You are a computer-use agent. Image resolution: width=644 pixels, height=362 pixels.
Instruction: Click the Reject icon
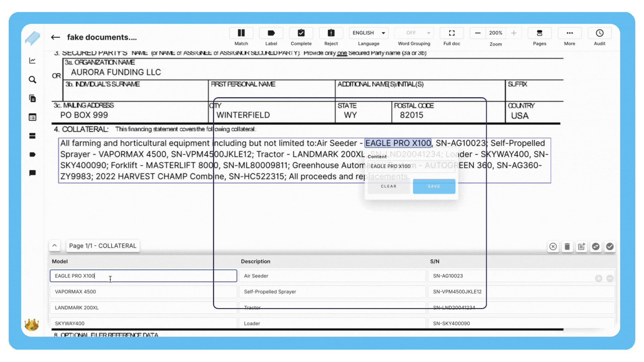331,33
